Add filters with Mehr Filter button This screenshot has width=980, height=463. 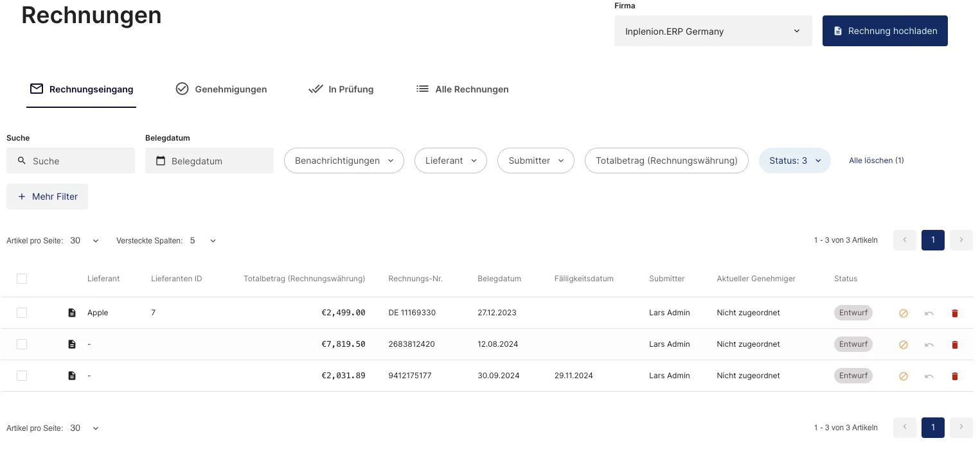click(48, 197)
